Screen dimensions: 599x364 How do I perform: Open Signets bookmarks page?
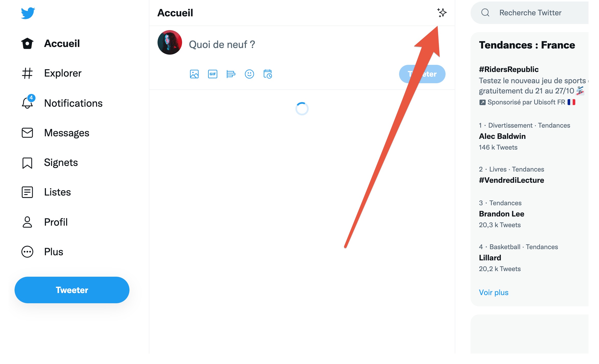(50, 163)
